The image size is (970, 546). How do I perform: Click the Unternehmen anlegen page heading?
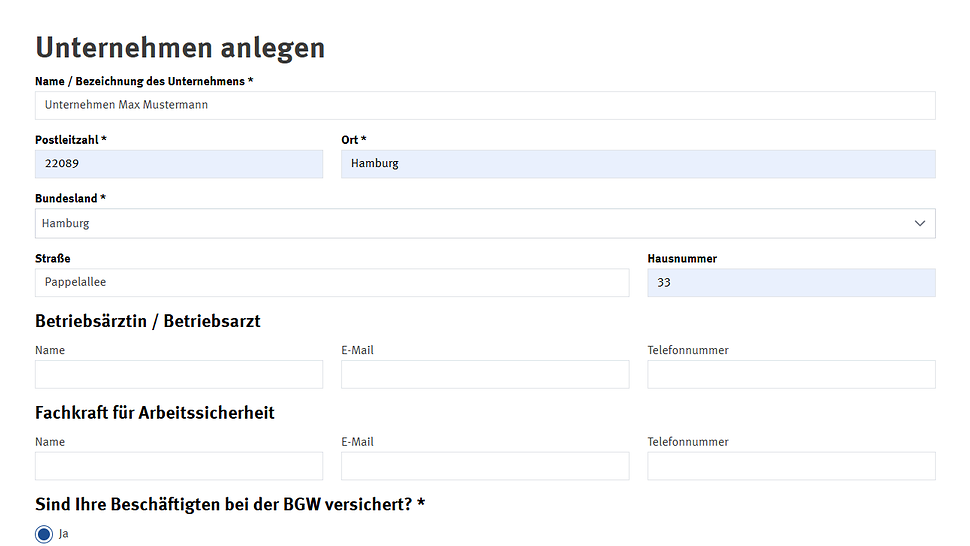[x=180, y=47]
